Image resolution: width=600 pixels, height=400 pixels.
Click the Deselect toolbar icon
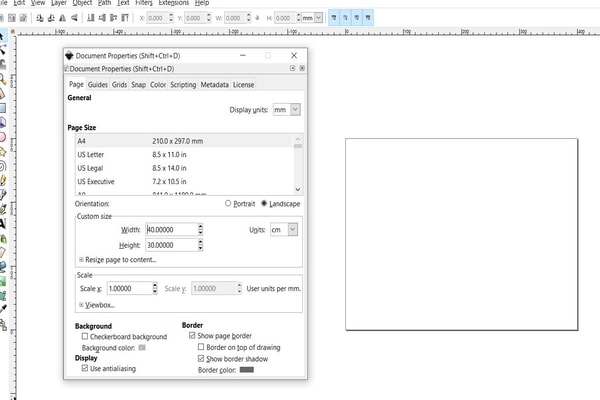[23, 18]
